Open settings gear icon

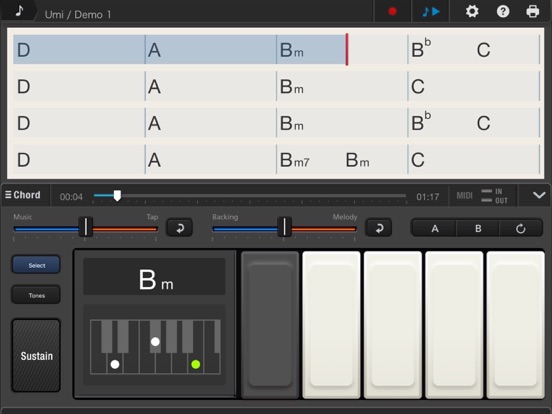tap(472, 12)
